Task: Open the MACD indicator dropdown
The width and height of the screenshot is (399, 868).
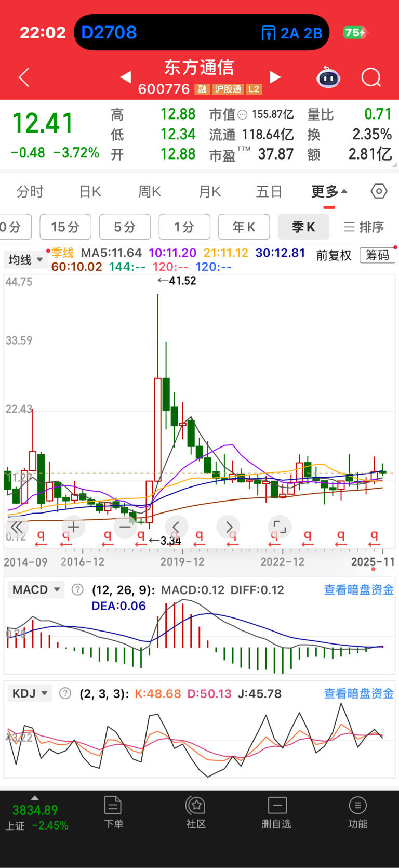Action: (x=36, y=590)
